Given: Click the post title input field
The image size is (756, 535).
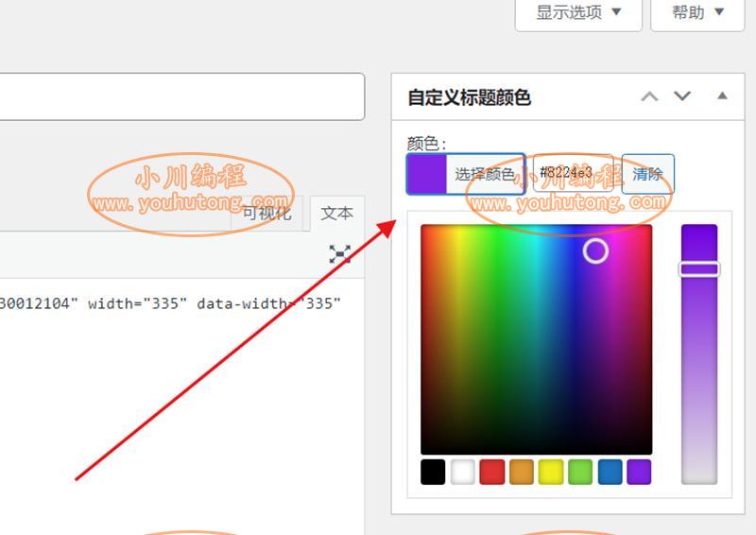Looking at the screenshot, I should click(181, 96).
